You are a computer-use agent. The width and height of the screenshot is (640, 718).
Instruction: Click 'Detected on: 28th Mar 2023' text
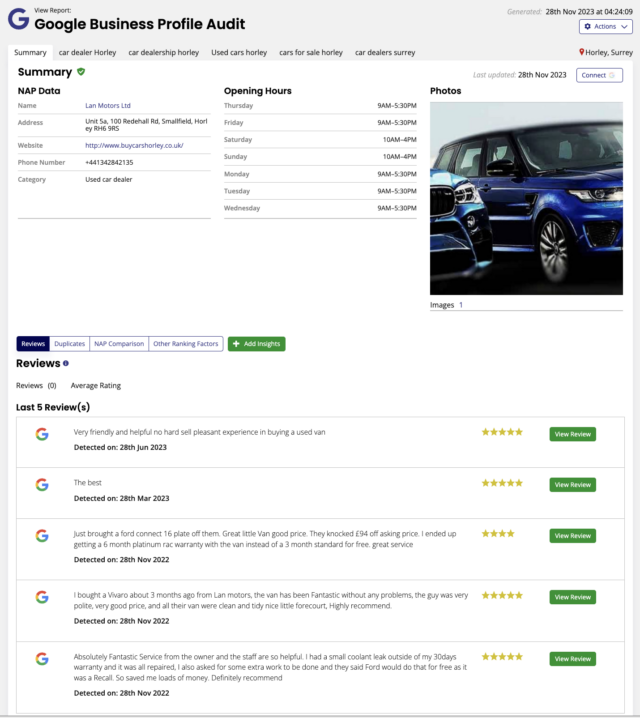click(x=121, y=498)
